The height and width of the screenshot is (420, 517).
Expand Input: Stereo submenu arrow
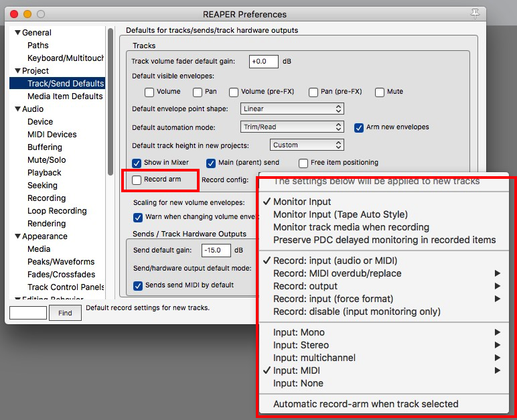(498, 345)
